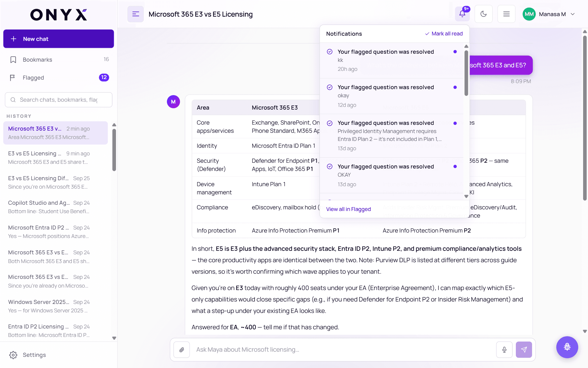Image resolution: width=588 pixels, height=368 pixels.
Task: Open 'Microsoft Entra ID P2' chat
Action: coord(56,232)
